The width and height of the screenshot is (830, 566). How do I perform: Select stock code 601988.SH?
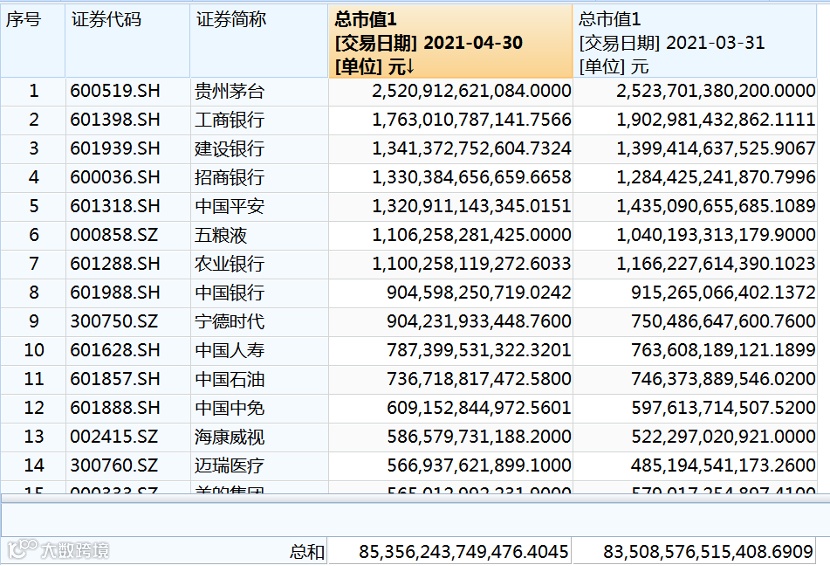click(x=115, y=292)
